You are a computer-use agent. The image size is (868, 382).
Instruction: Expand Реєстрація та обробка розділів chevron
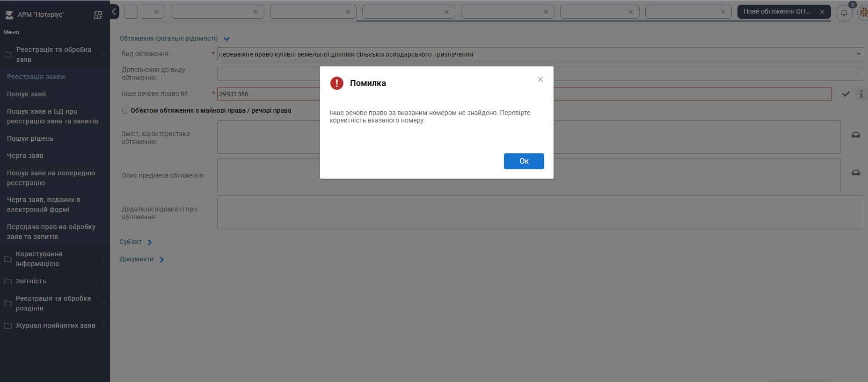[x=104, y=303]
